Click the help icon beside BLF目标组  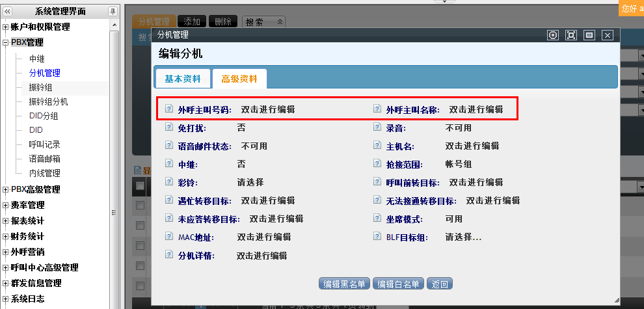coord(377,237)
